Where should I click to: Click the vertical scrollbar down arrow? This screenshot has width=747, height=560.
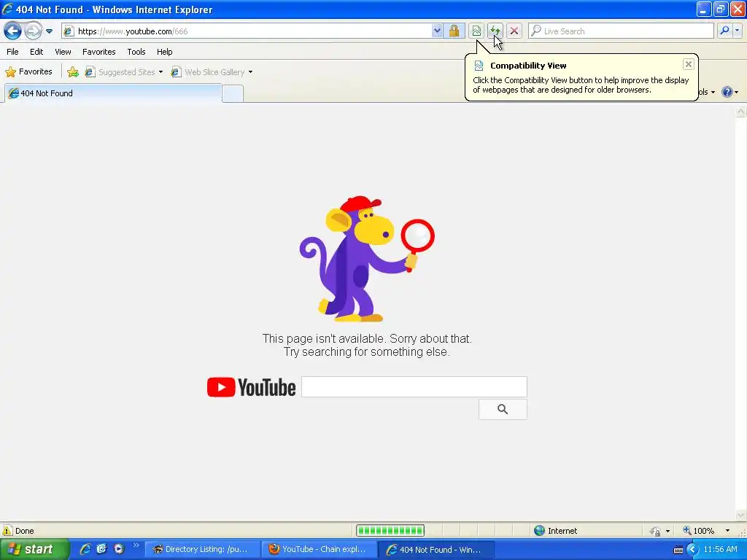(x=741, y=515)
